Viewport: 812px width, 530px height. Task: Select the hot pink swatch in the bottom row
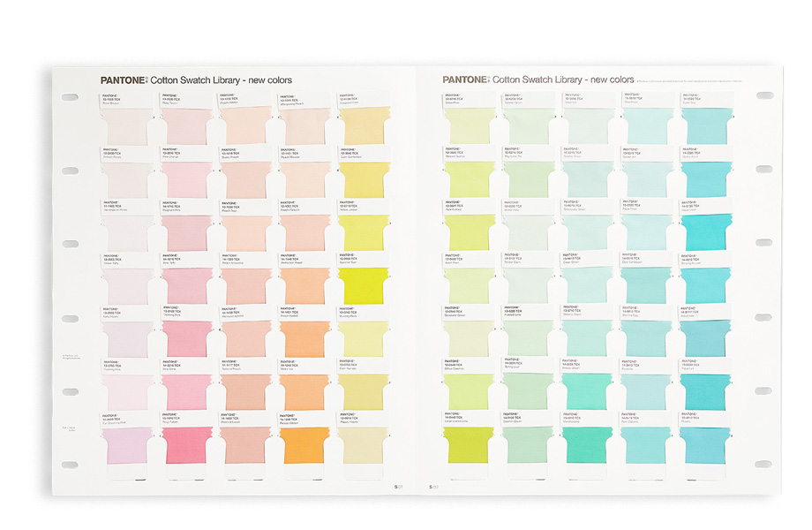point(186,446)
